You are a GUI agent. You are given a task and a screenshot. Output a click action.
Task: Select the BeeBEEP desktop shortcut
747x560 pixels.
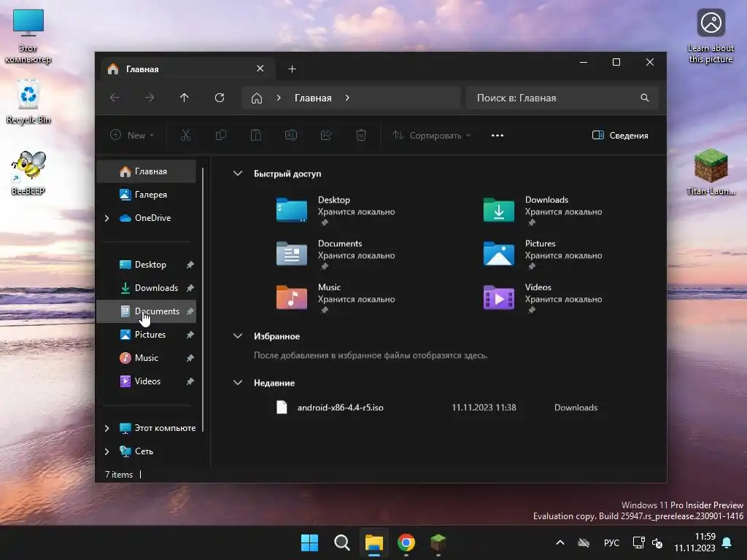[28, 172]
